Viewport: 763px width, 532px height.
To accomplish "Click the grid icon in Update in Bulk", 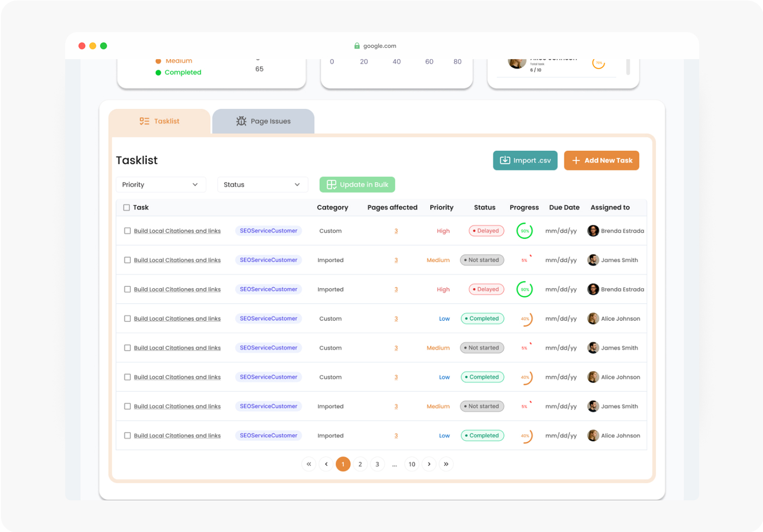I will [331, 184].
